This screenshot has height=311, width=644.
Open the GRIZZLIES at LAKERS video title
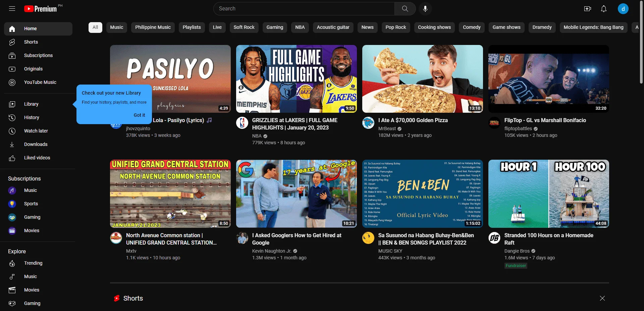[x=295, y=124]
